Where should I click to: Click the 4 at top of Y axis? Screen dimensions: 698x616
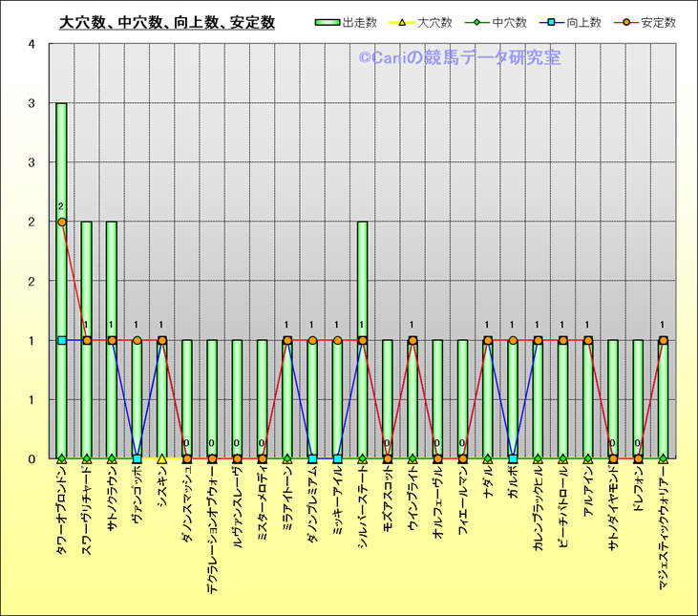pos(32,44)
